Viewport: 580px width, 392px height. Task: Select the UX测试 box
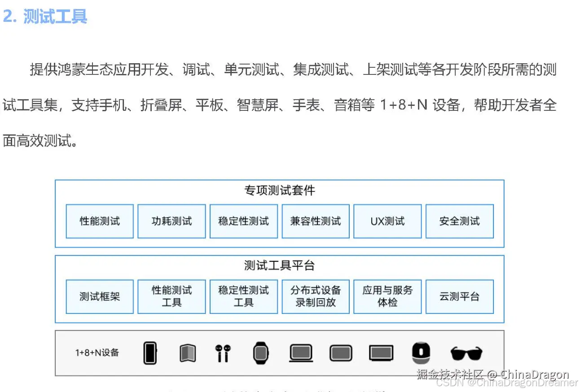tap(387, 221)
